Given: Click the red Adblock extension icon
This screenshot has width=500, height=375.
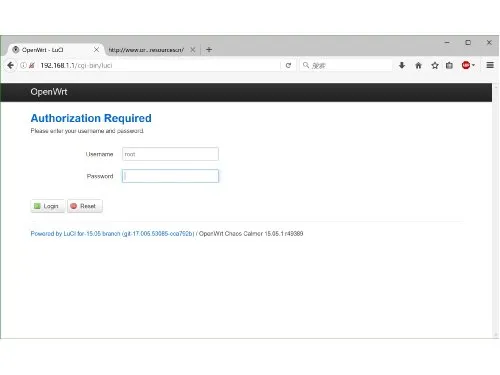Looking at the screenshot, I should click(x=466, y=65).
